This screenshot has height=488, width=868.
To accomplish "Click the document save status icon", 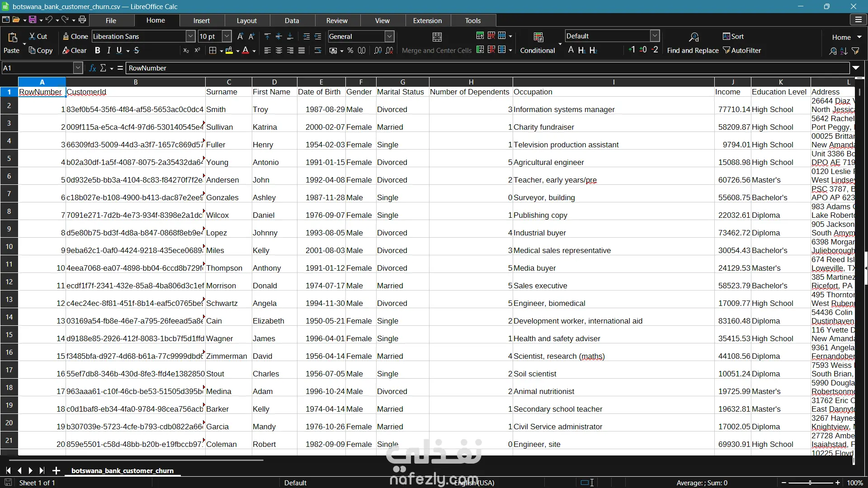I will pos(8,483).
